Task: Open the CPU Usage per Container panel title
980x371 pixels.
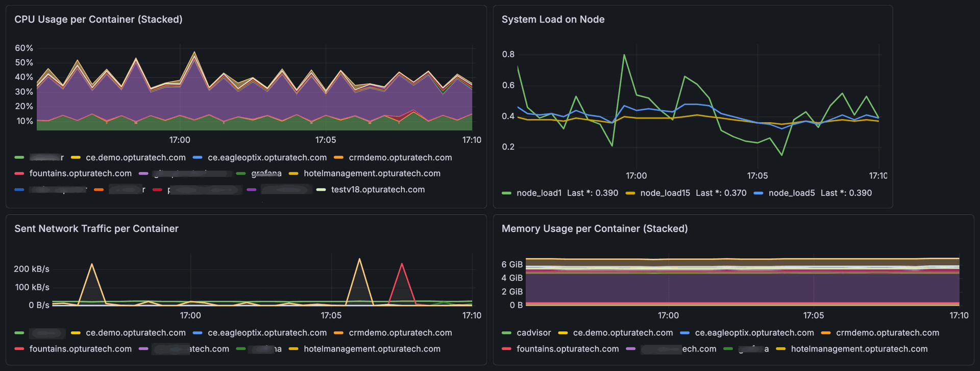Action: click(x=98, y=19)
